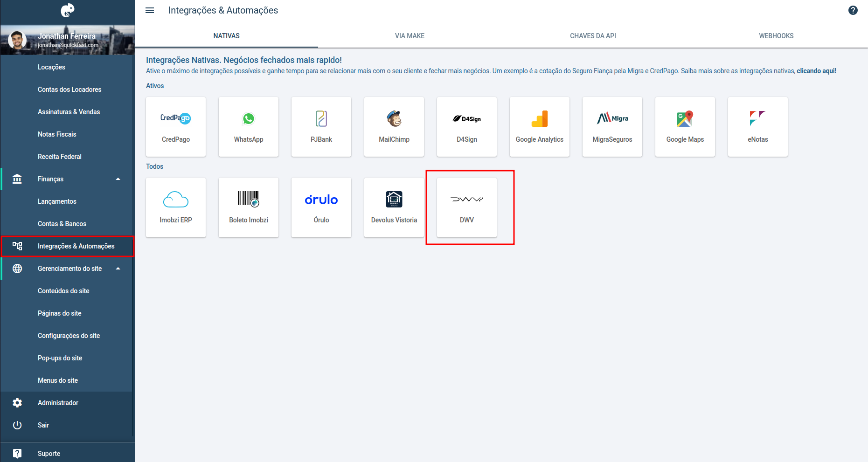Viewport: 868px width, 462px height.
Task: Select the Órulo integration card
Action: (321, 207)
